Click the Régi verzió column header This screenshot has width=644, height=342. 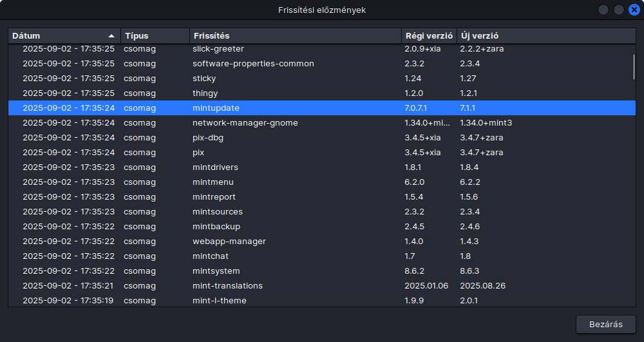[429, 35]
